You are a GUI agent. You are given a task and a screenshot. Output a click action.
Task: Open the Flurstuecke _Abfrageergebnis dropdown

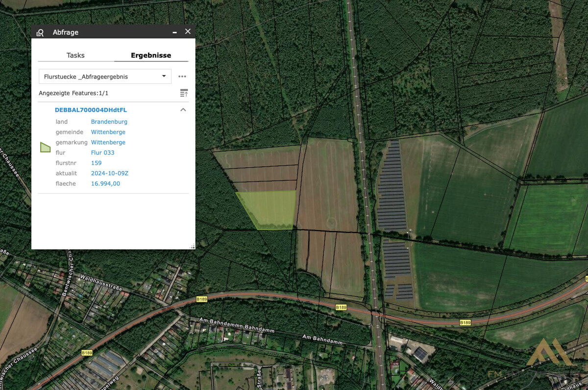pyautogui.click(x=105, y=77)
